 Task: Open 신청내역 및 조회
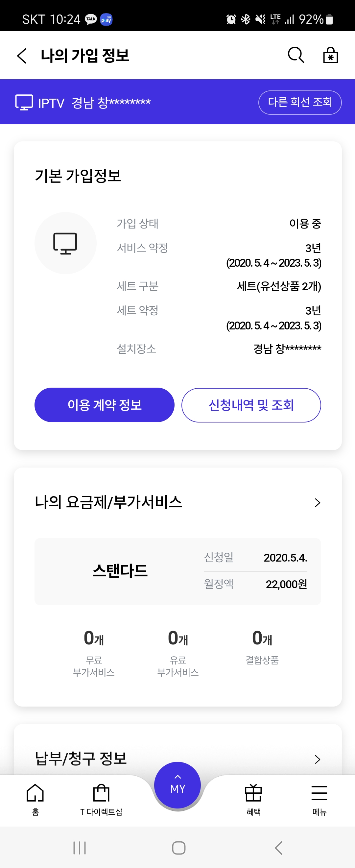251,405
